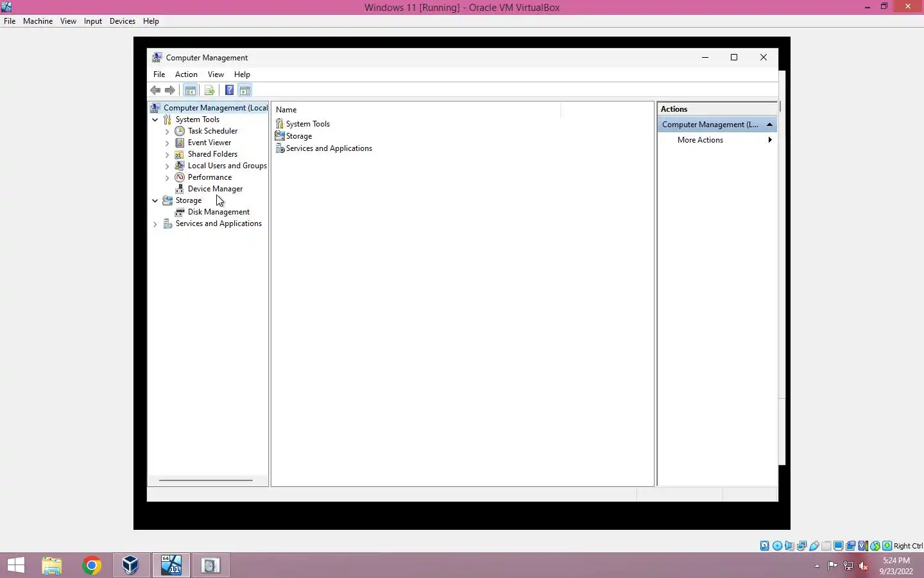Image resolution: width=924 pixels, height=578 pixels.
Task: Open Shared Folders node
Action: tap(212, 154)
